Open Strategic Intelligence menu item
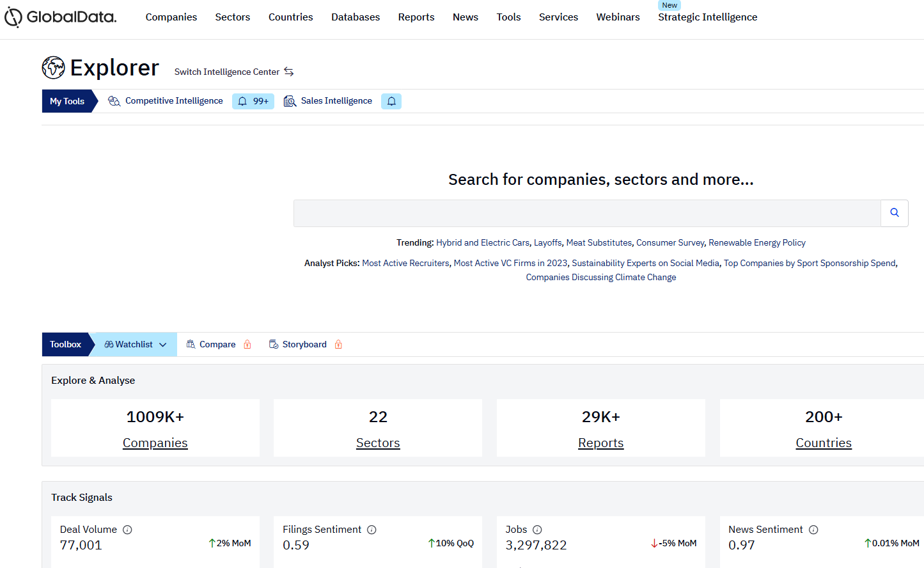924x568 pixels. click(708, 17)
